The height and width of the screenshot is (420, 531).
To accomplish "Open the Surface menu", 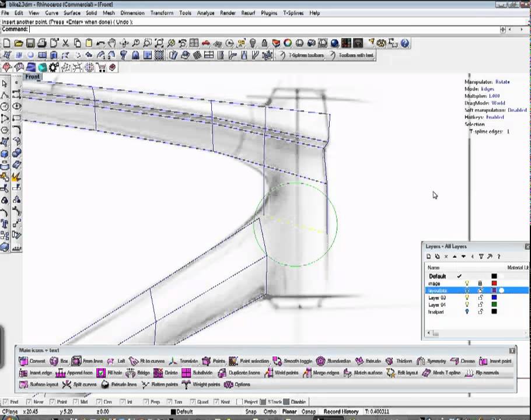I will (72, 13).
